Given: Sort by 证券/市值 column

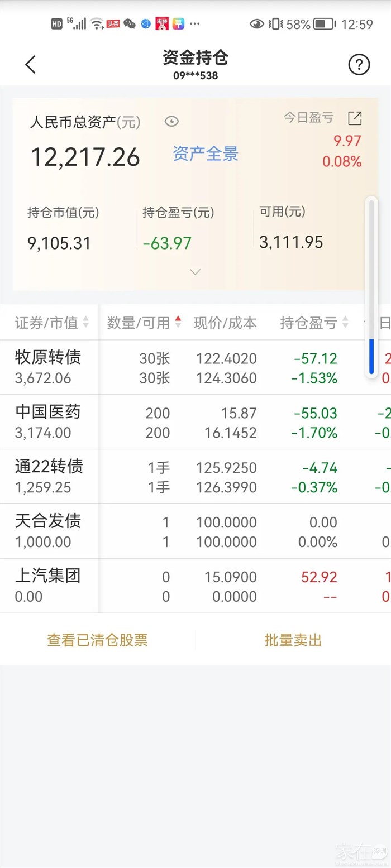Looking at the screenshot, I should (x=51, y=323).
